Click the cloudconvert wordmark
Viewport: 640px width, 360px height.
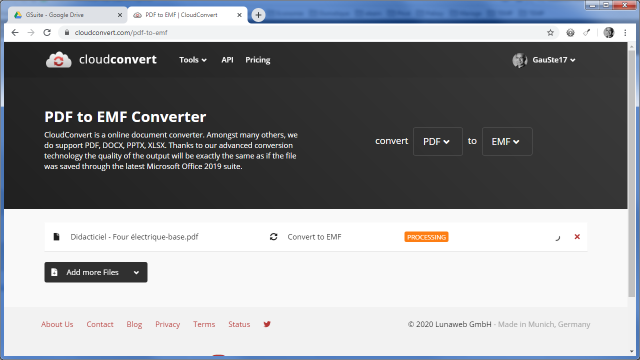tap(118, 60)
